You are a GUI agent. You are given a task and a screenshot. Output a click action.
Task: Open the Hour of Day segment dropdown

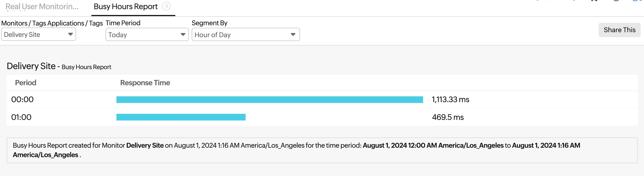pyautogui.click(x=246, y=35)
